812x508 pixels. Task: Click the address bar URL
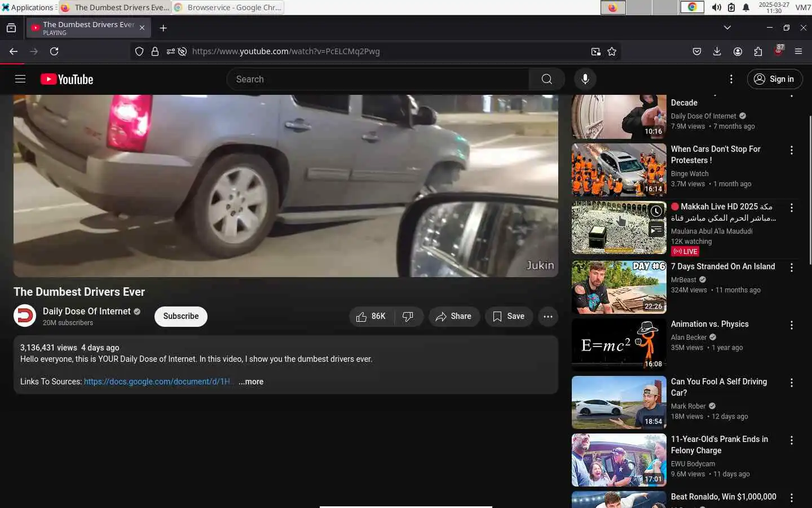pos(286,51)
